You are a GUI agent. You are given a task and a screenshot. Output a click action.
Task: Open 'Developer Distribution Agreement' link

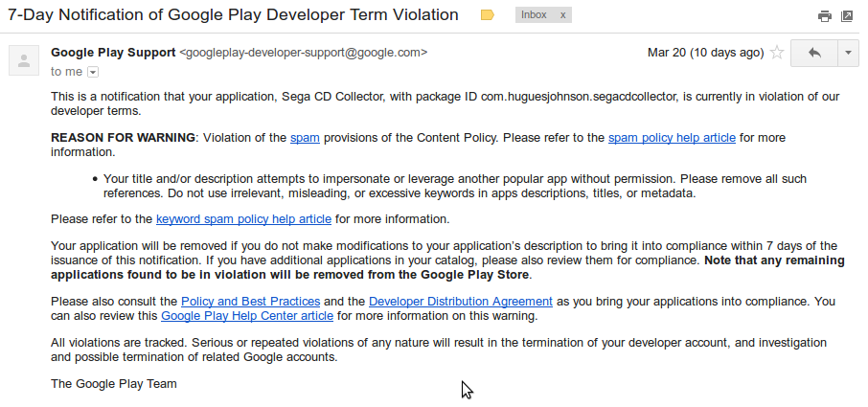tap(461, 302)
